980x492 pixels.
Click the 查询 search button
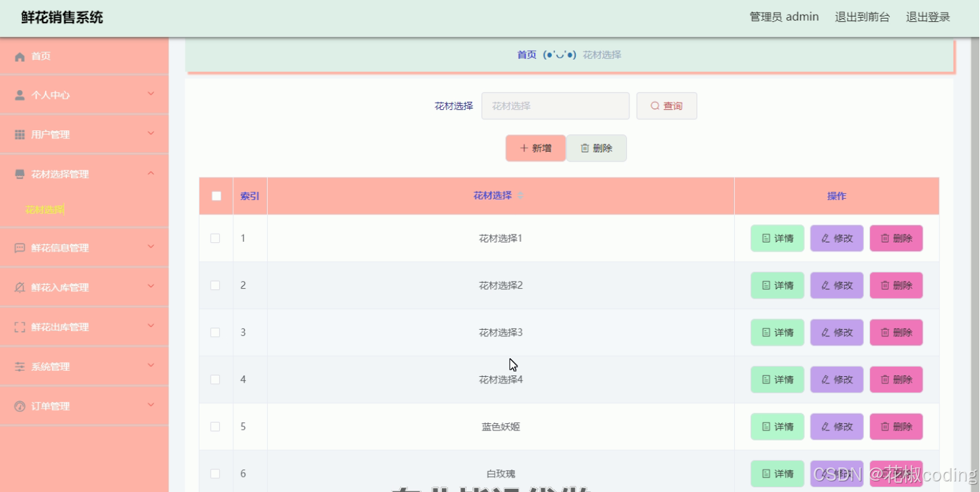[x=667, y=106]
